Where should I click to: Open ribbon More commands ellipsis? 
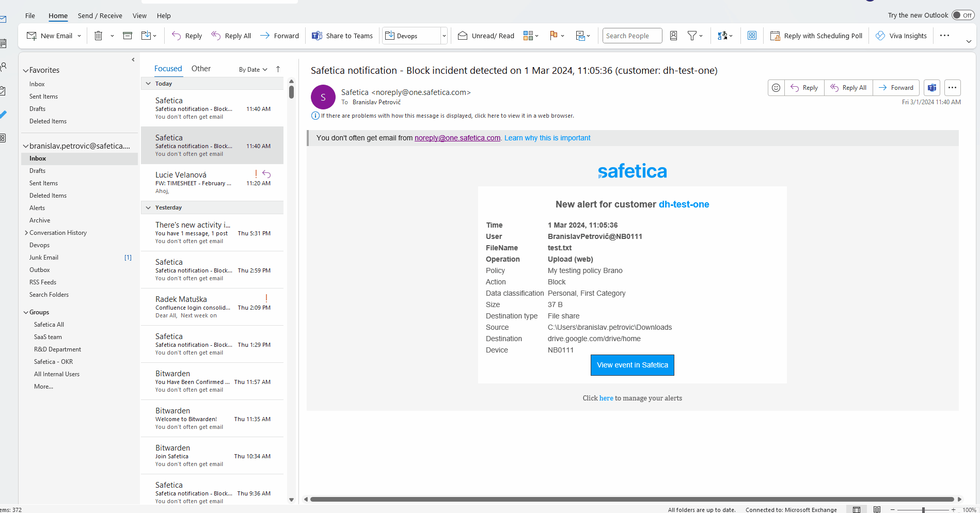point(944,36)
